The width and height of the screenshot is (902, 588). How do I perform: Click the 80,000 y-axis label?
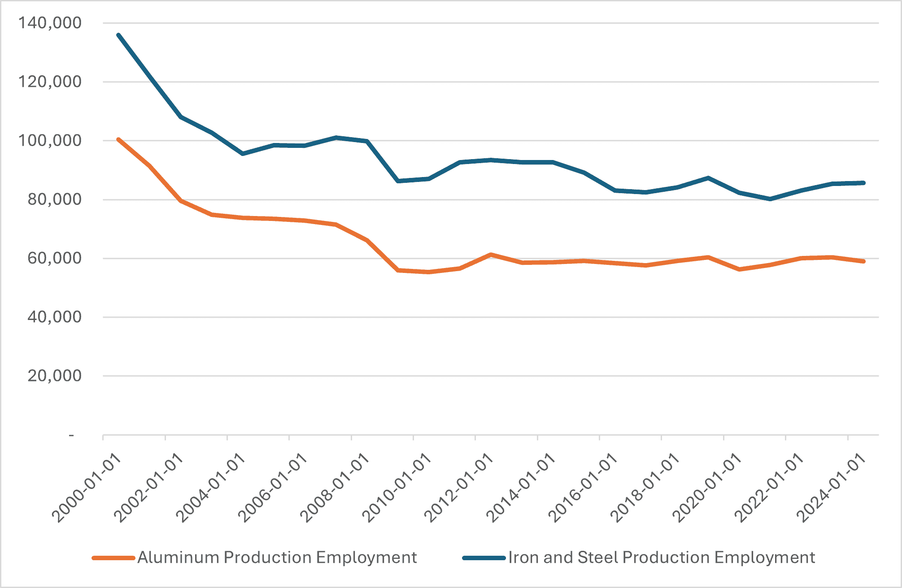pyautogui.click(x=55, y=199)
